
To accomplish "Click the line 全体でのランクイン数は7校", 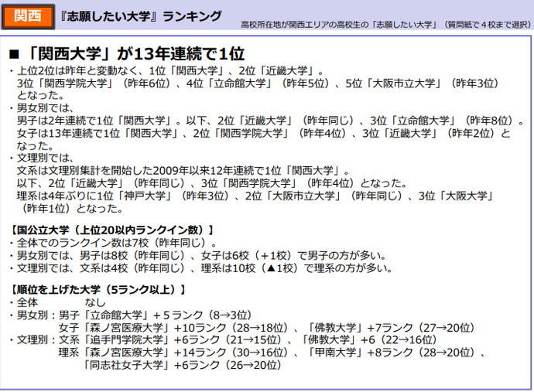I will [114, 243].
